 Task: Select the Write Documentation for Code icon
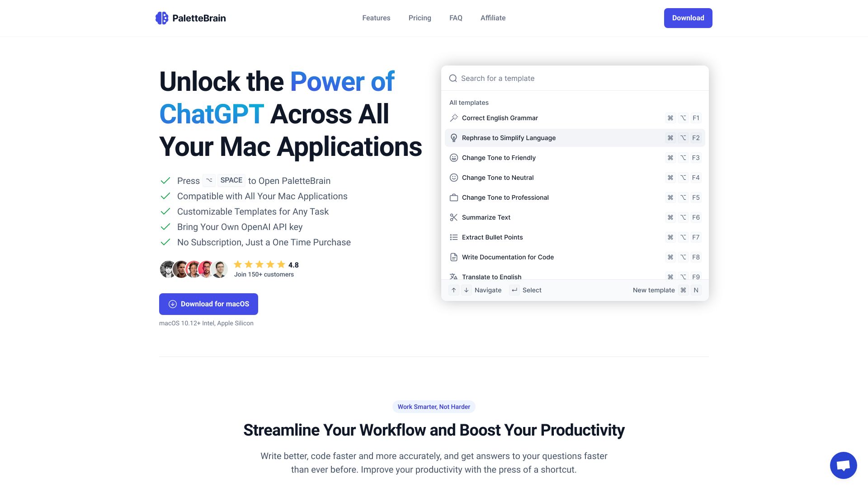click(454, 257)
